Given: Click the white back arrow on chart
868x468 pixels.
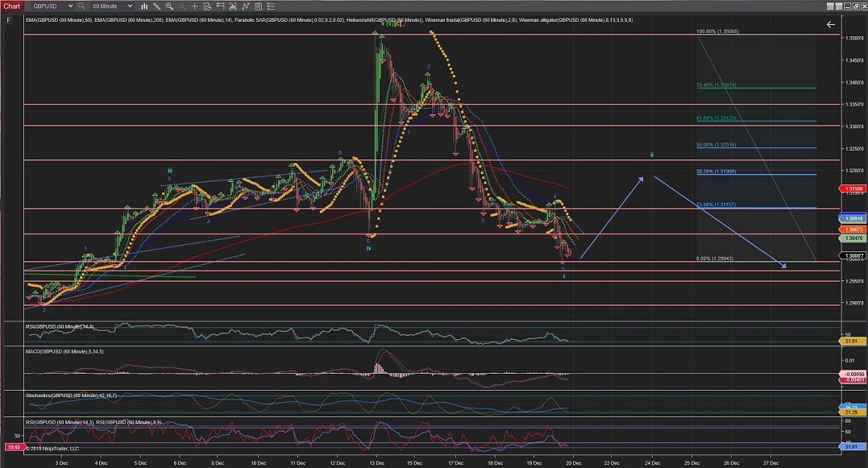Looking at the screenshot, I should (x=831, y=25).
